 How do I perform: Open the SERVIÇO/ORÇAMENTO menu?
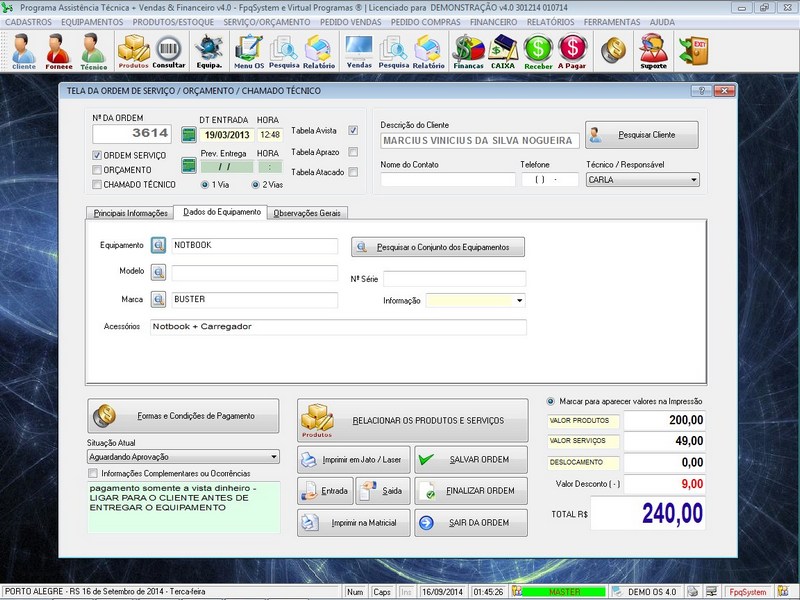tap(267, 22)
